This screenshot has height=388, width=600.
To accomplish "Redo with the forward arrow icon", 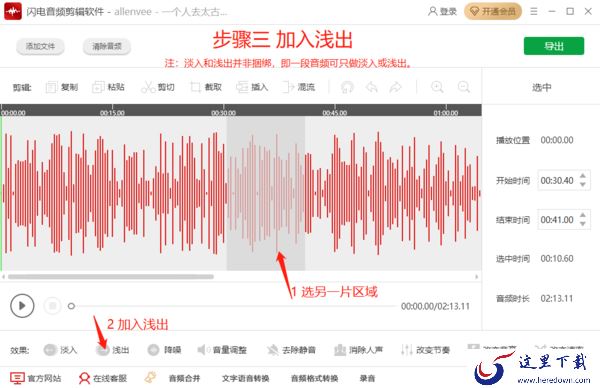I will (x=395, y=87).
